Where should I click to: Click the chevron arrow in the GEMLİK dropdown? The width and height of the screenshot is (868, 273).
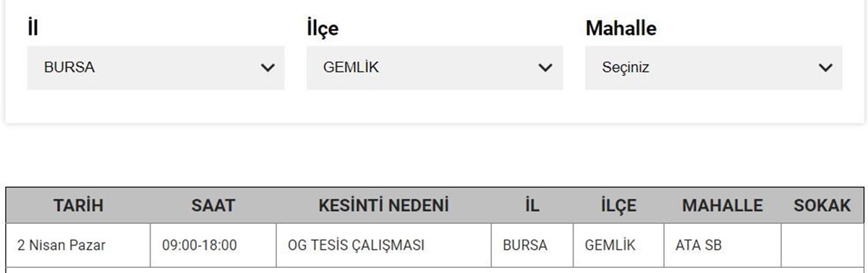(x=546, y=68)
